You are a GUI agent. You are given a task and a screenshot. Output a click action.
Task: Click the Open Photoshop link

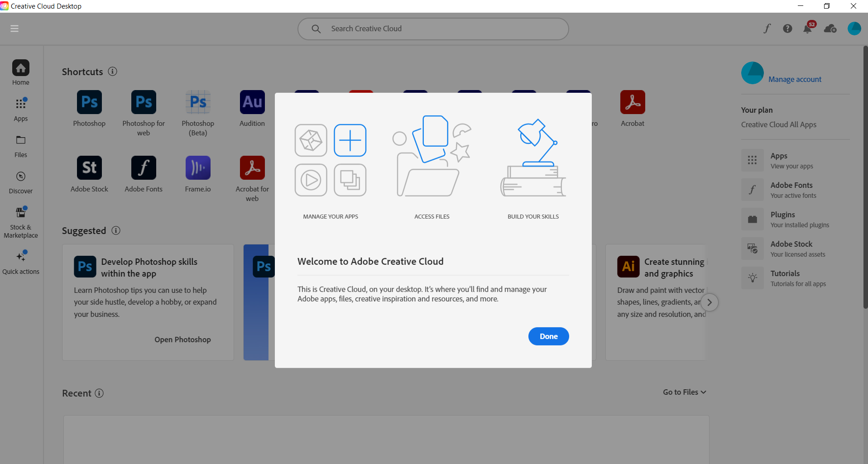(182, 340)
